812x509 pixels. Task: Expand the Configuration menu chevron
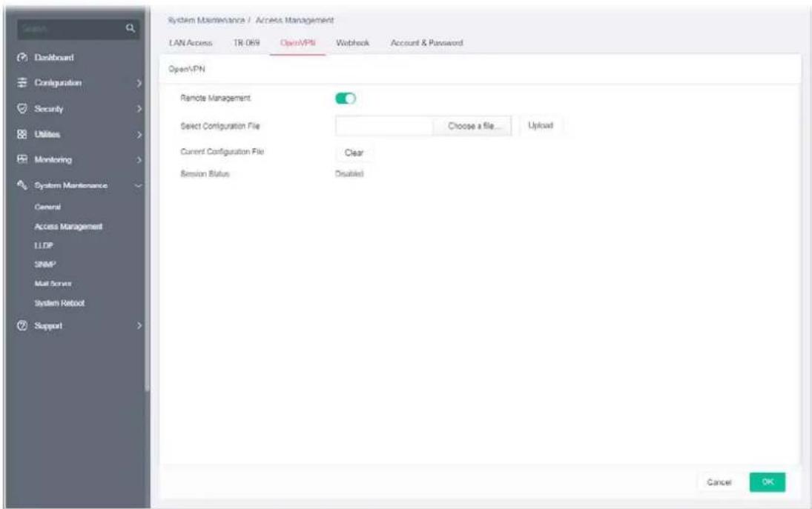click(x=139, y=83)
